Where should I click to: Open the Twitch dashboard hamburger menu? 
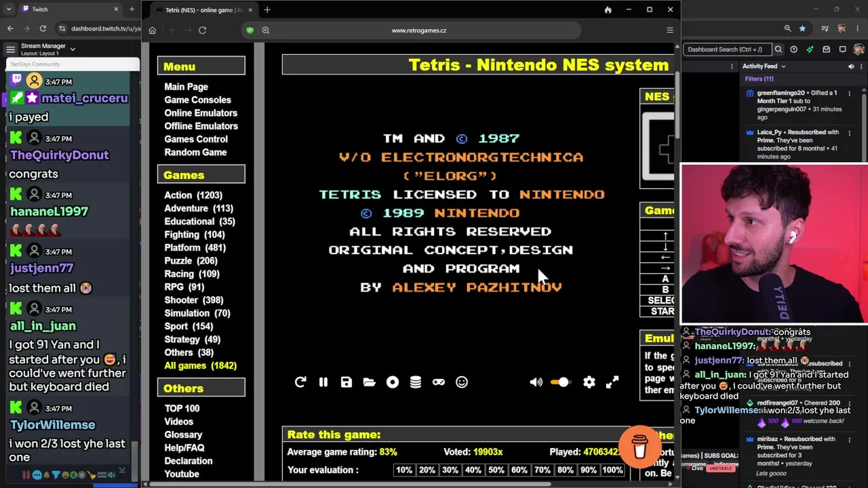pyautogui.click(x=10, y=49)
